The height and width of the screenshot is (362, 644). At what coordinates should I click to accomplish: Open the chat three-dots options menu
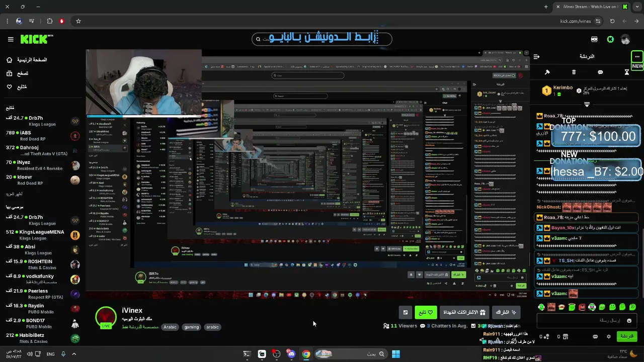tap(637, 56)
